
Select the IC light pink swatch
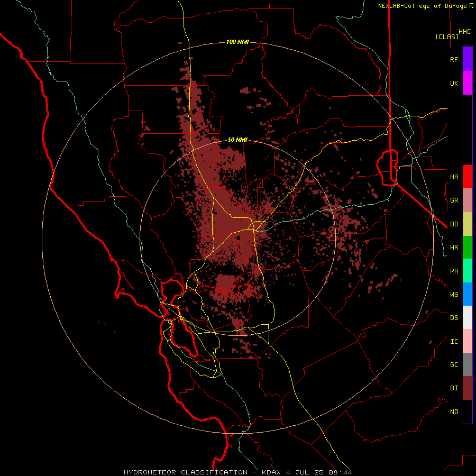[467, 341]
